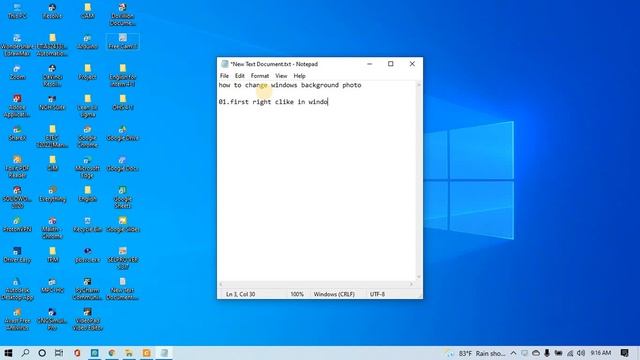Select the Everything search desktop shortcut
The width and height of the screenshot is (640, 360).
click(x=52, y=194)
